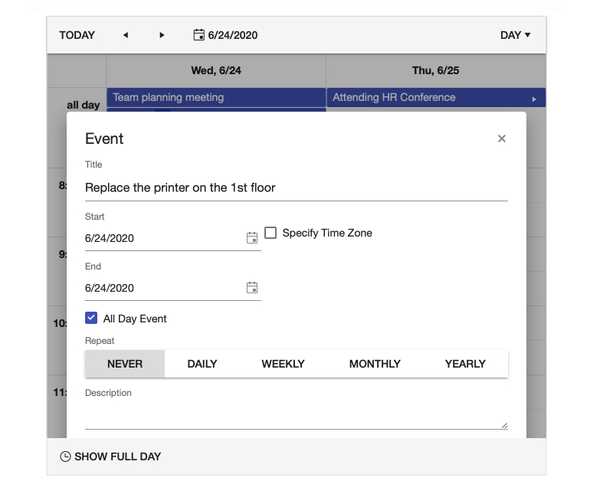
Task: Go to next day arrow
Action: [162, 35]
